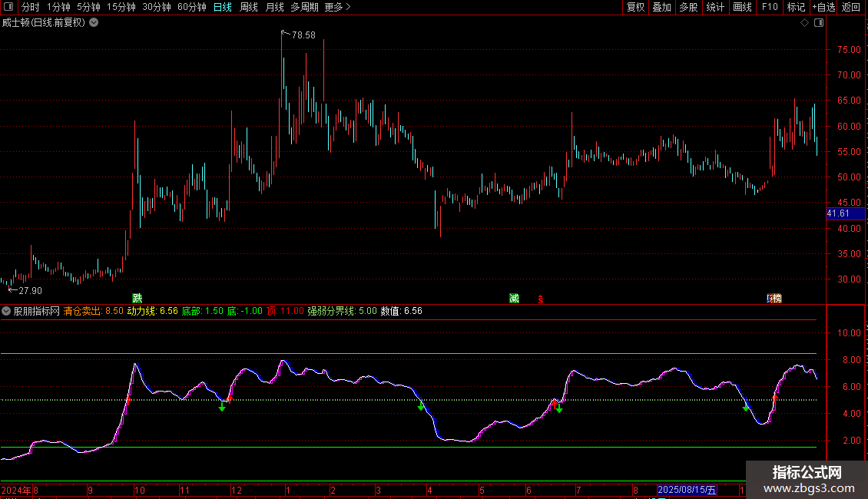
Task: Switch to the 周线 weekly period tab
Action: click(249, 7)
